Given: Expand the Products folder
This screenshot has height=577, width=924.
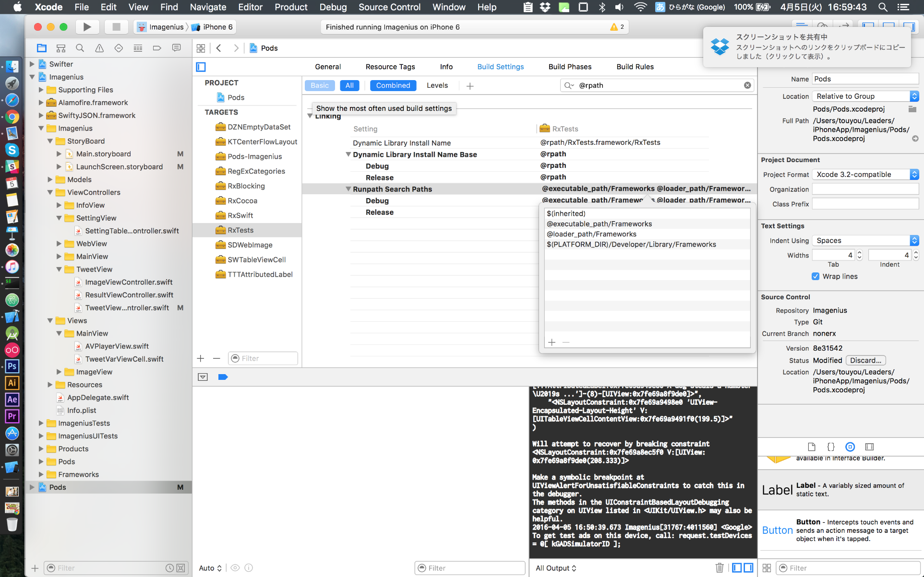Looking at the screenshot, I should click(41, 449).
